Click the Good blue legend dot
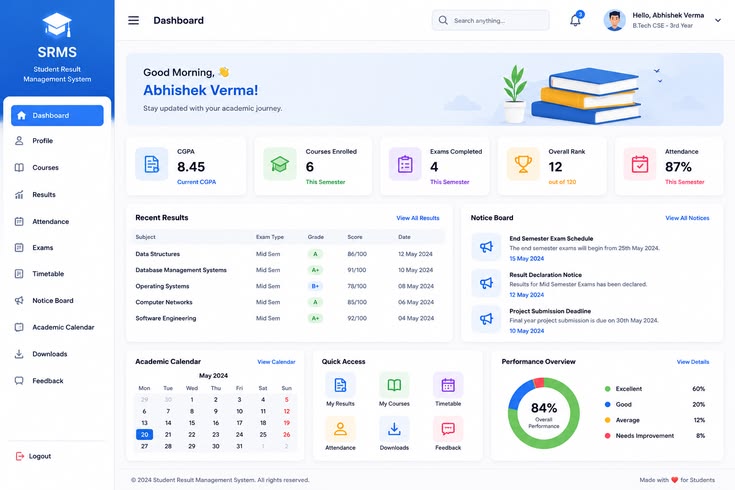Image resolution: width=735 pixels, height=490 pixels. pyautogui.click(x=608, y=404)
